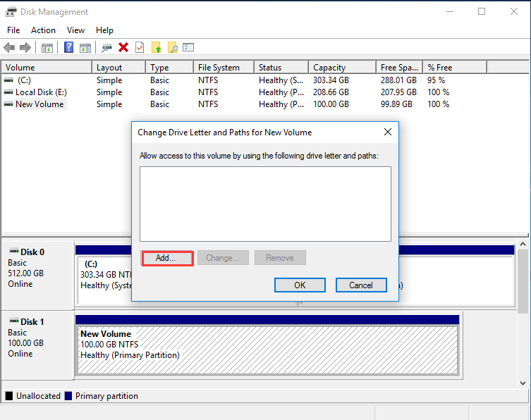This screenshot has width=531, height=420.
Task: Click the Disk 1 drive icon
Action: point(14,321)
